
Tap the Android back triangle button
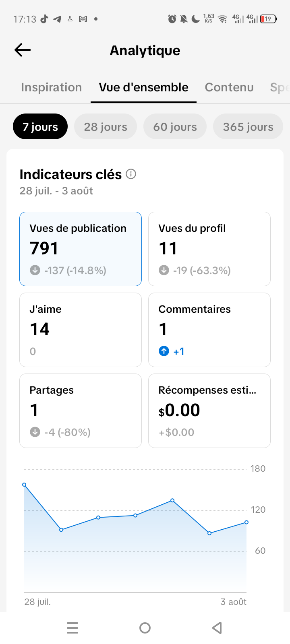coord(217,628)
